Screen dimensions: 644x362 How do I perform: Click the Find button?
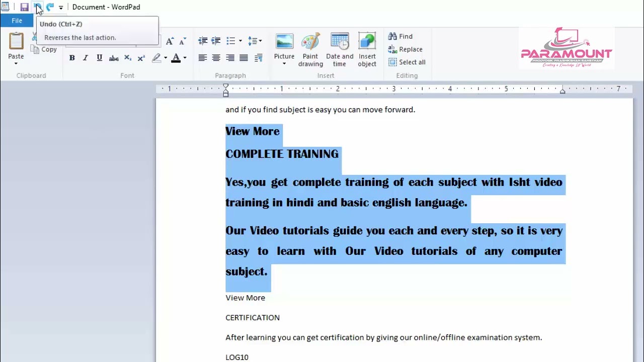pyautogui.click(x=400, y=36)
